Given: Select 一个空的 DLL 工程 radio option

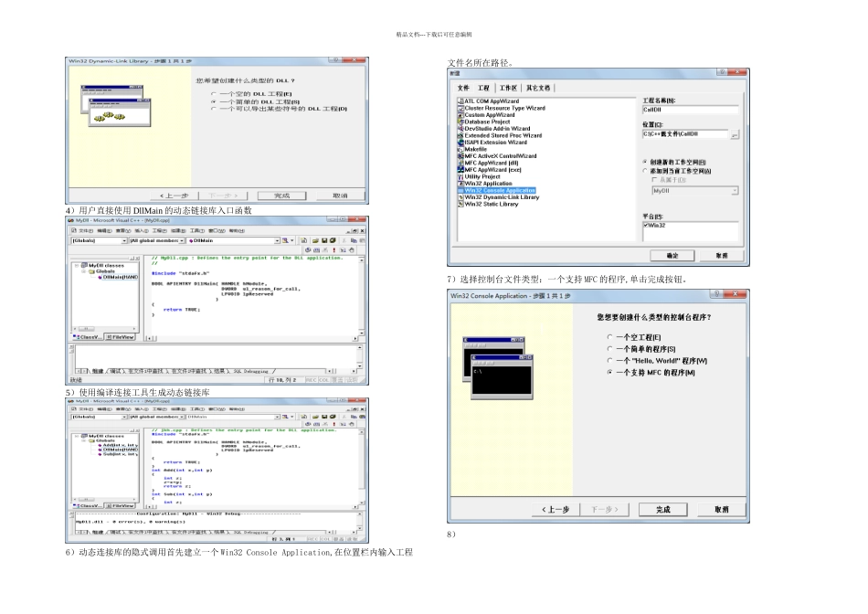Looking at the screenshot, I should [214, 94].
